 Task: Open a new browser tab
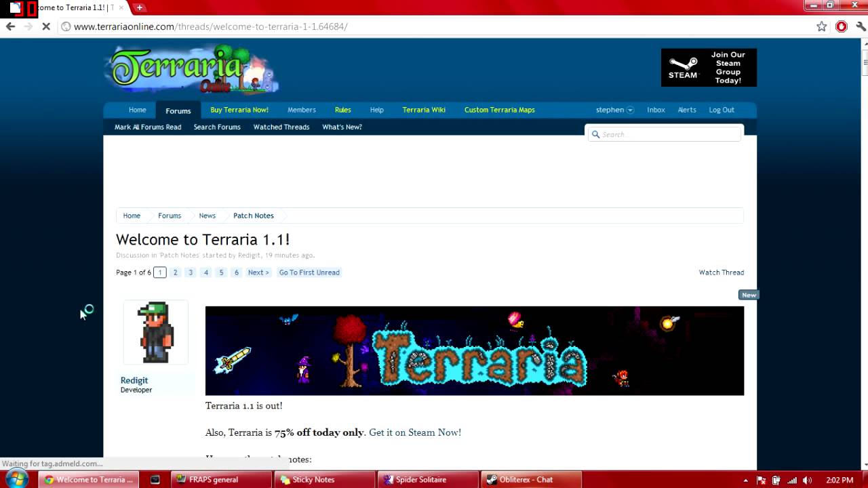tap(139, 7)
